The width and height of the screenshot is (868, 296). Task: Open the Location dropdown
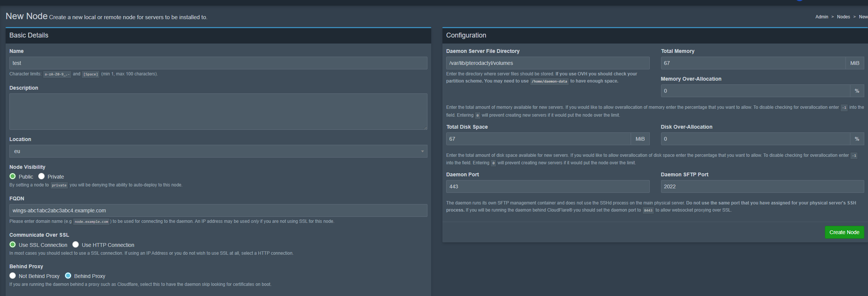pyautogui.click(x=218, y=151)
